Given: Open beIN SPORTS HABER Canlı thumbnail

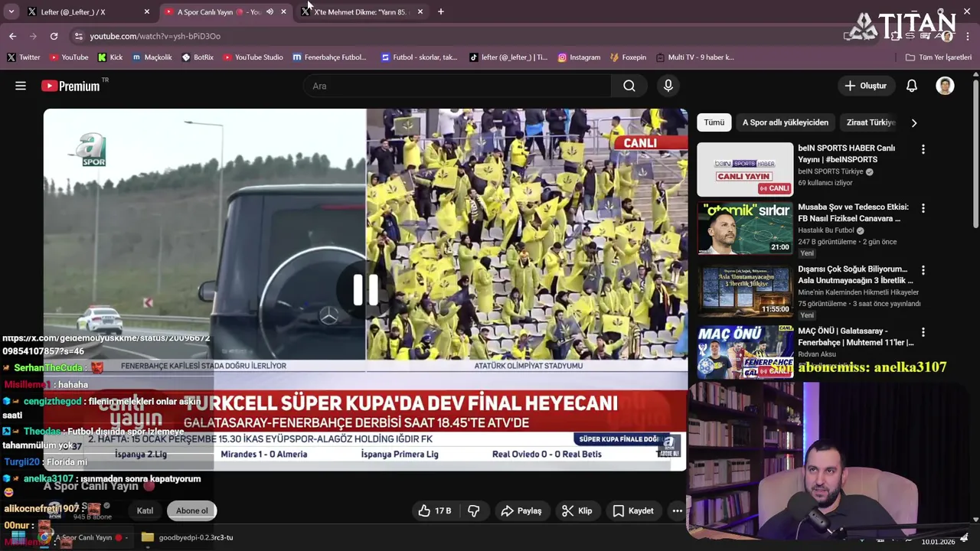Looking at the screenshot, I should [x=745, y=169].
